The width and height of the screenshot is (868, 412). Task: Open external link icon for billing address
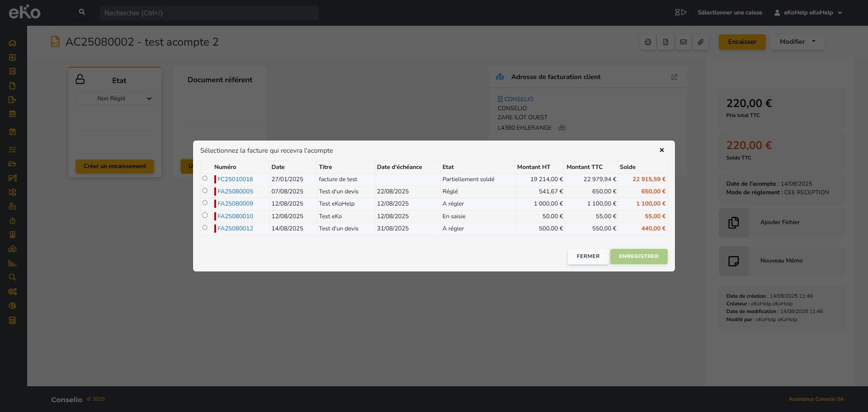pos(674,77)
